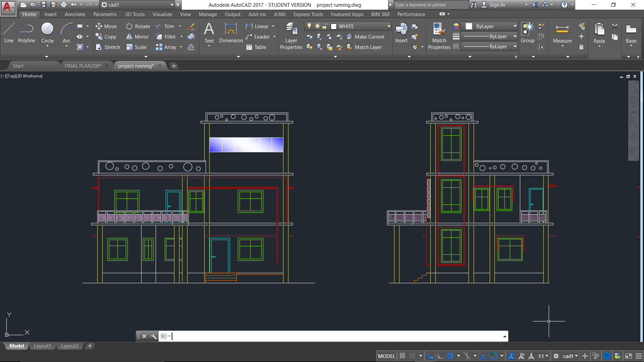Switch to the Annotate ribbon tab
644x362 pixels.
(x=75, y=14)
